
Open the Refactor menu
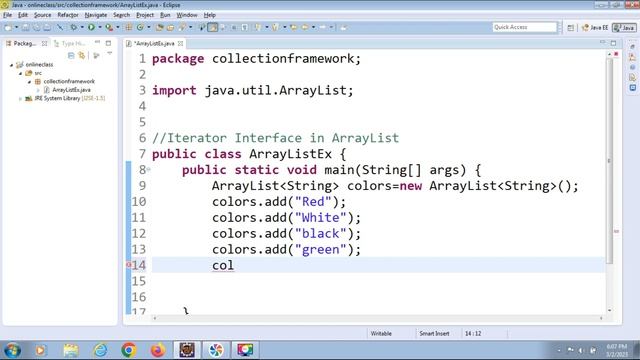coord(68,15)
